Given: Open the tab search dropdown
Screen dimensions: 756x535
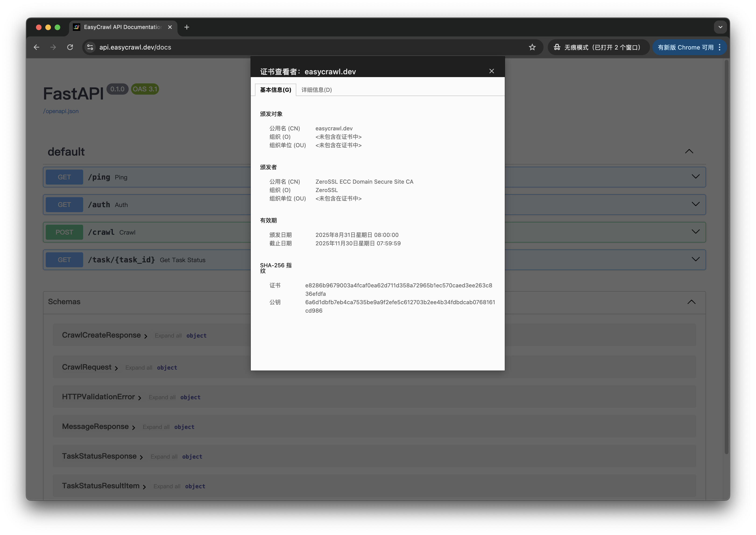Looking at the screenshot, I should [720, 27].
